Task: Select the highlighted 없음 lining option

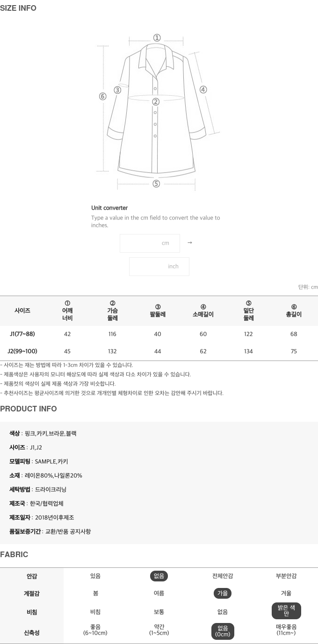Action: pos(159,576)
